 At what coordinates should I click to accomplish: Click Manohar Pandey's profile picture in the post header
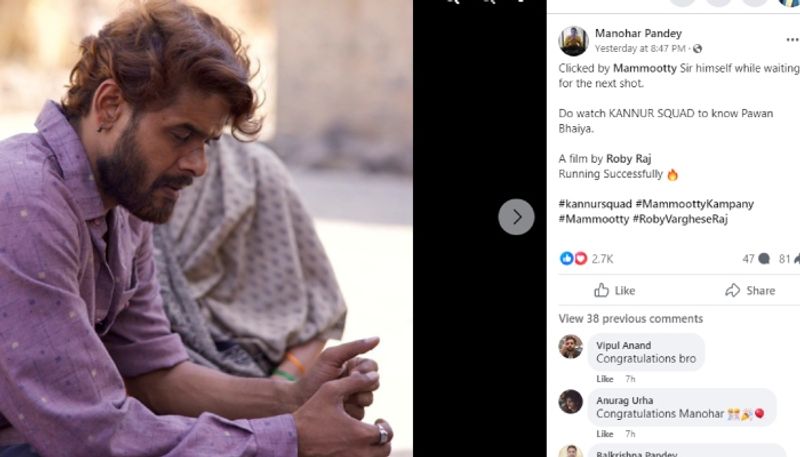coord(573,41)
